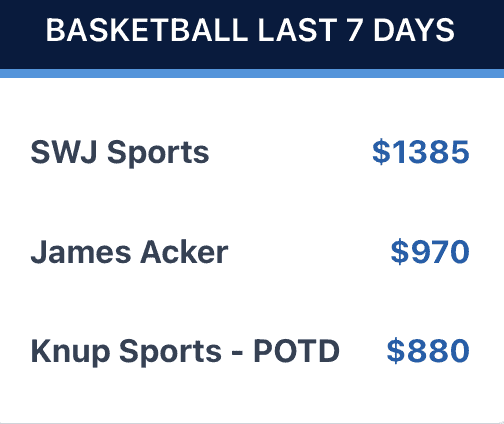Click the $970 earnings figure
Viewport: 504px width, 424px height.
[x=430, y=252]
